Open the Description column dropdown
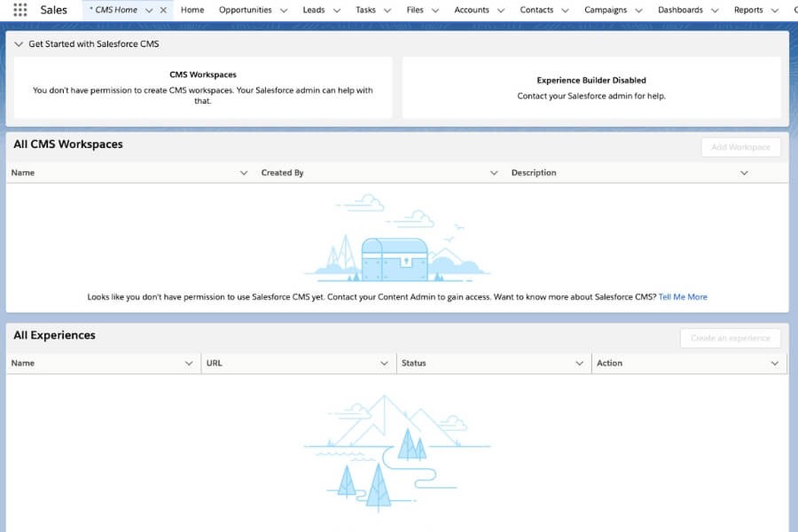 click(745, 172)
